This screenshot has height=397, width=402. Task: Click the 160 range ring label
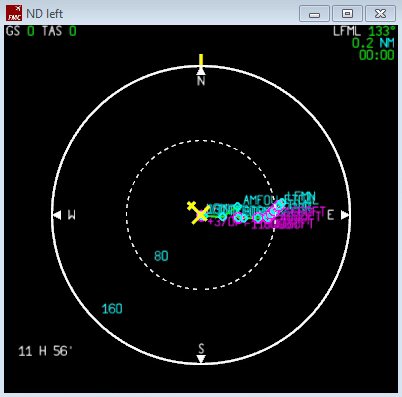(x=112, y=309)
